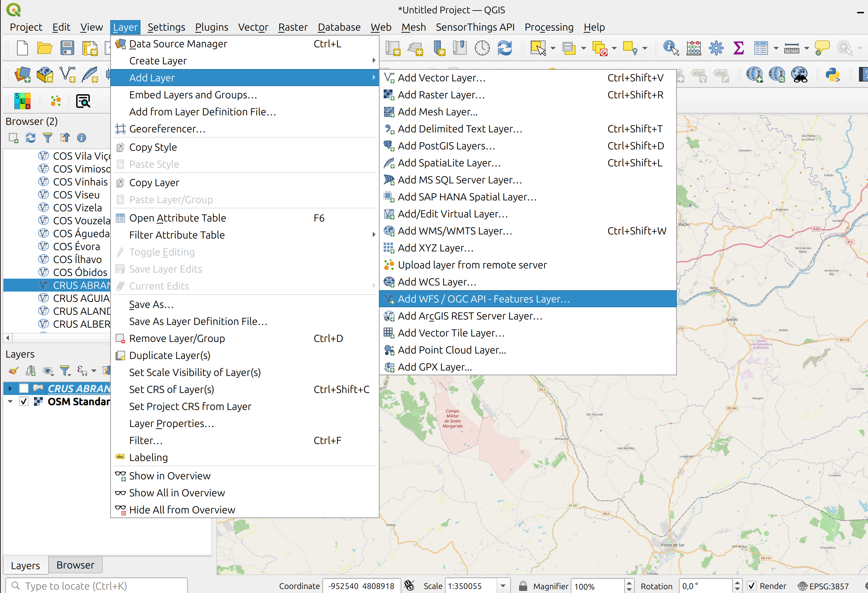868x593 pixels.
Task: Select the Measure Line ruler tool
Action: (x=791, y=48)
